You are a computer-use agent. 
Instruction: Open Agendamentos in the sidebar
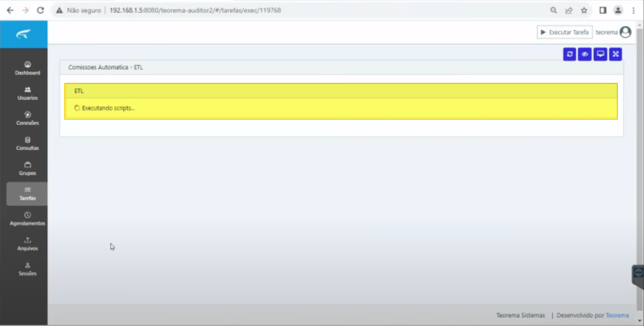click(x=27, y=219)
